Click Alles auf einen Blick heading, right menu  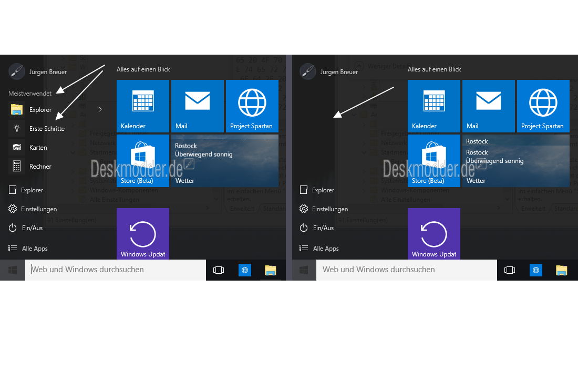(x=435, y=69)
